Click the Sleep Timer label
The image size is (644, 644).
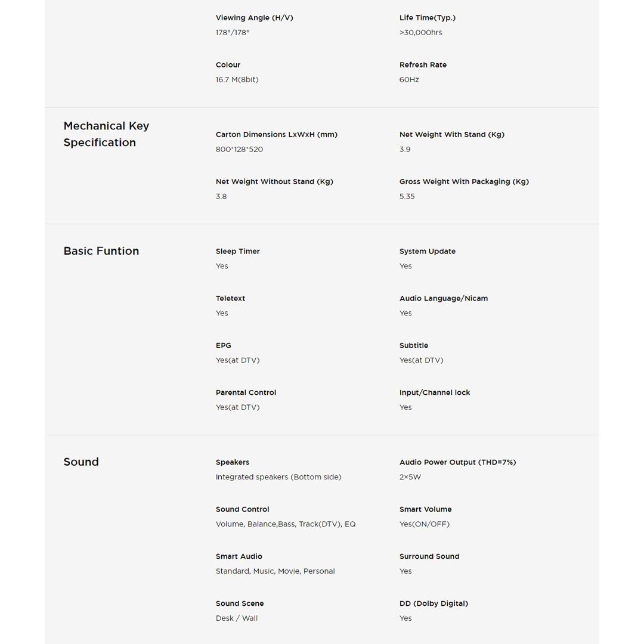pos(238,252)
